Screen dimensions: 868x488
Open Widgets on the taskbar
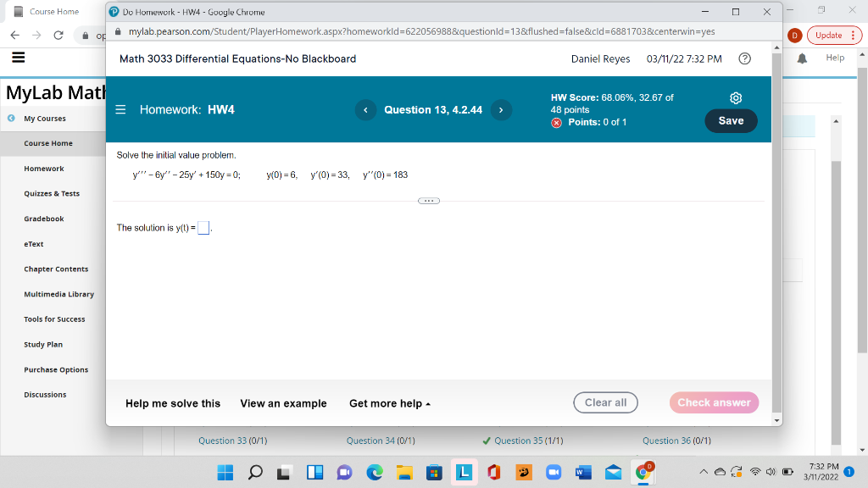[x=315, y=472]
